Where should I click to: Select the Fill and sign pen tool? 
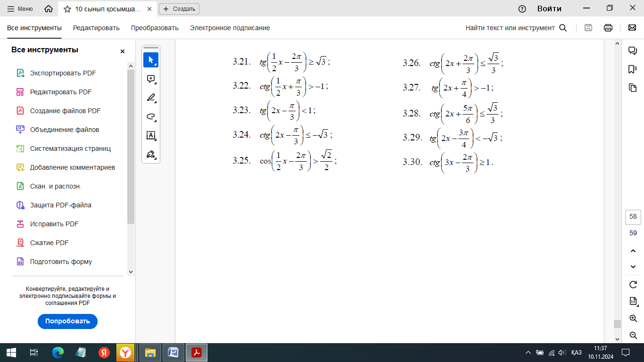pos(151,154)
